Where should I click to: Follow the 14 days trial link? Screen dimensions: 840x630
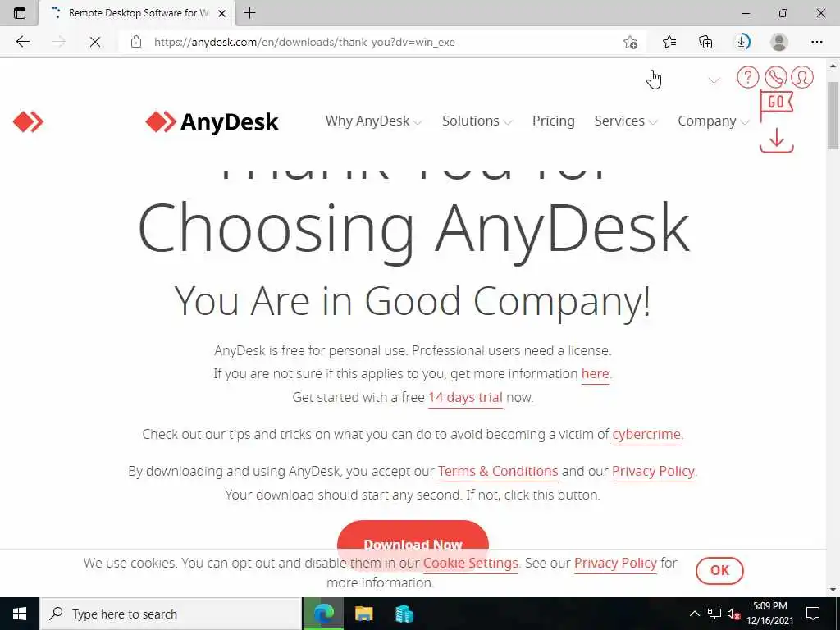click(x=465, y=398)
